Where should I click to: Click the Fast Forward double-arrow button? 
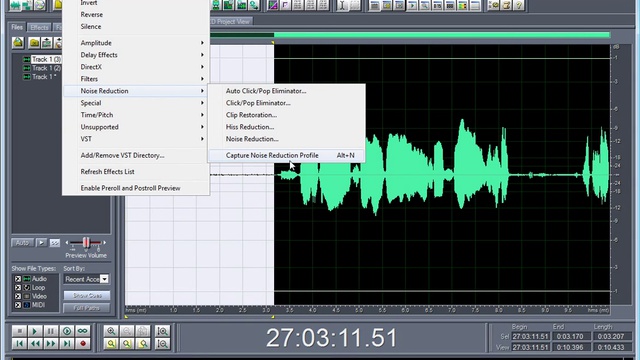pyautogui.click(x=51, y=344)
